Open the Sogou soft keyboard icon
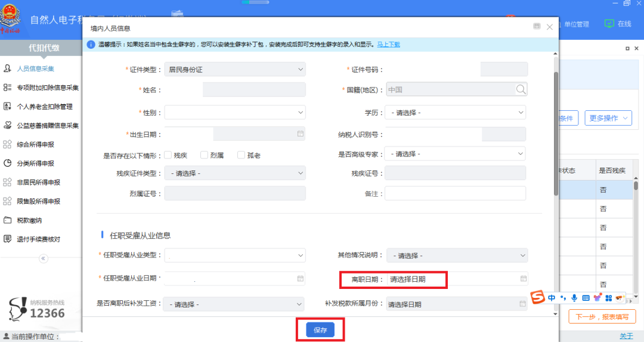The height and width of the screenshot is (342, 644). click(x=586, y=298)
